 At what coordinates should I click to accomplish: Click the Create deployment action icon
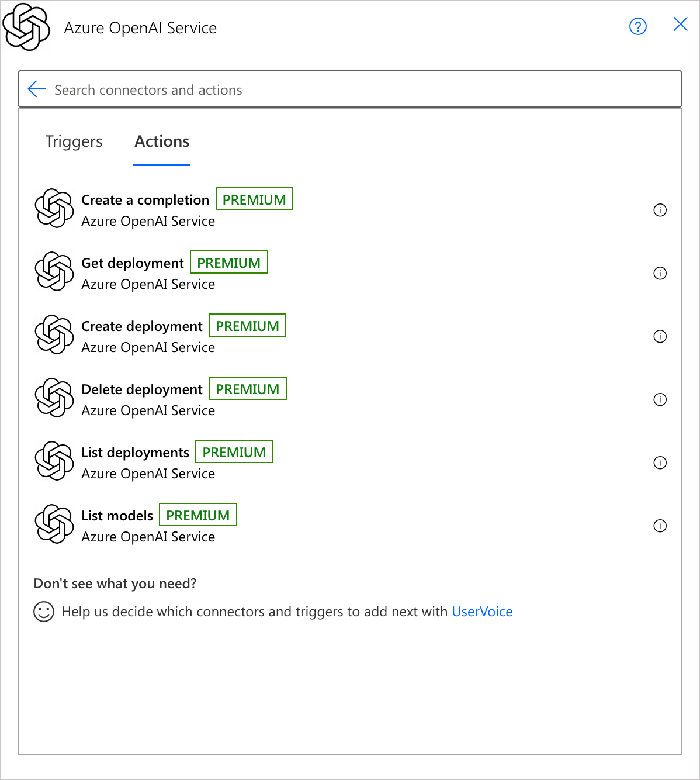click(x=54, y=334)
